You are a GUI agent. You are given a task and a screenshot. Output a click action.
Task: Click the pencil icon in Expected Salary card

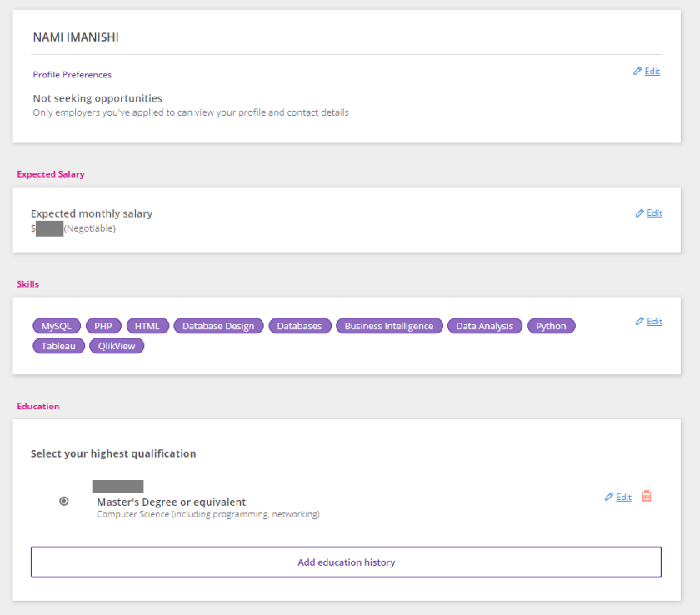coord(639,213)
